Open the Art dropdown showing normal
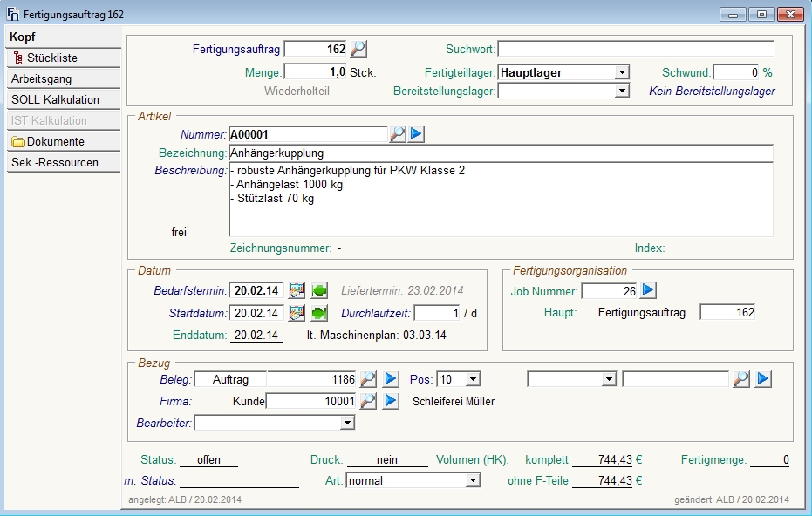The image size is (812, 516). click(473, 480)
